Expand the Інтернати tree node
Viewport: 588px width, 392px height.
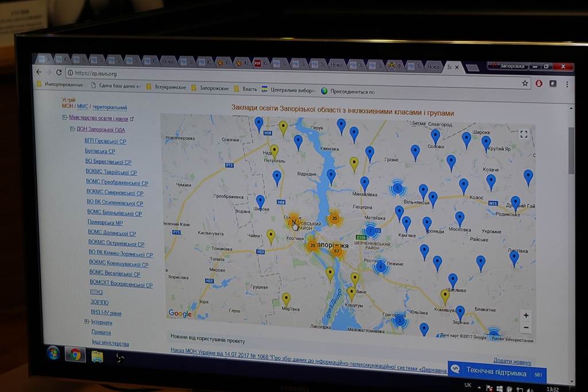point(87,321)
